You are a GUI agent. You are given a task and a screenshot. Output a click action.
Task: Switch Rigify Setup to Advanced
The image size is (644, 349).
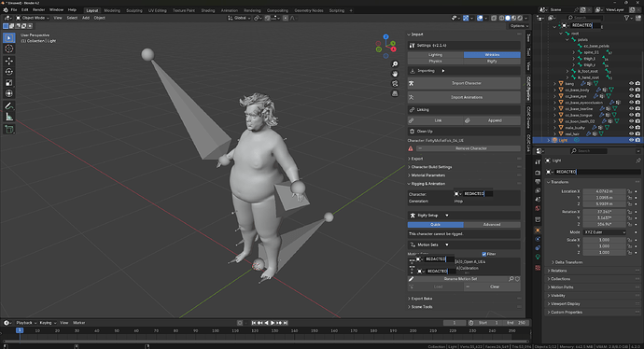coord(492,225)
